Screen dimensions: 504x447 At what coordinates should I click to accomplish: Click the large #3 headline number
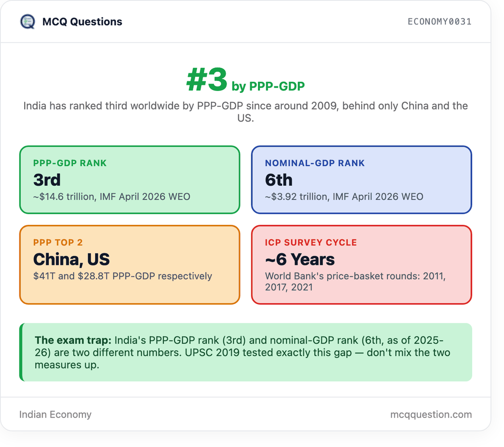point(207,79)
